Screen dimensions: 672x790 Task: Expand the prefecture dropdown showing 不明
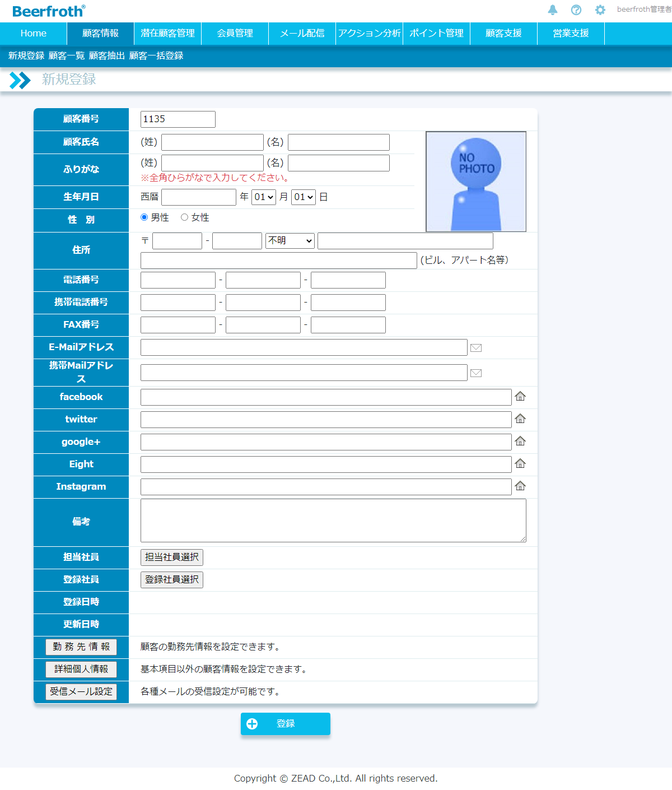[290, 241]
